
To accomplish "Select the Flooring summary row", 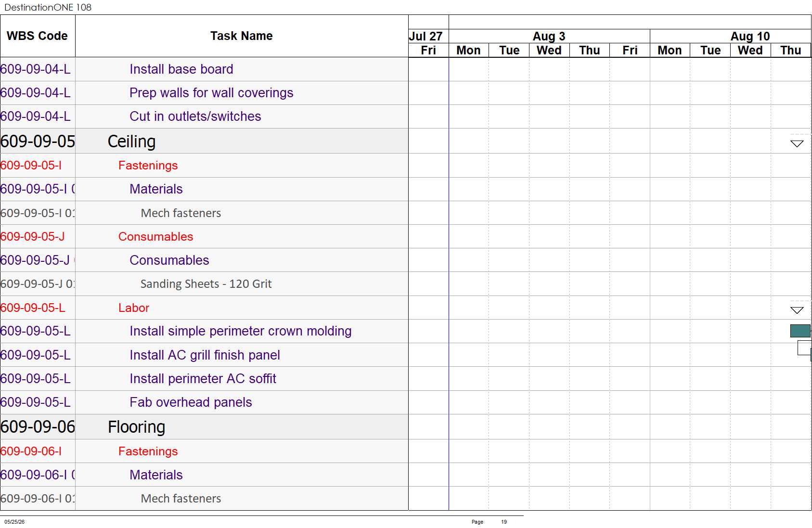I will [x=204, y=427].
